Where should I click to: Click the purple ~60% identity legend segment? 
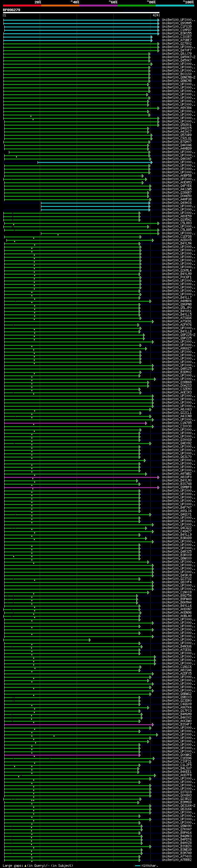(x=99, y=6)
